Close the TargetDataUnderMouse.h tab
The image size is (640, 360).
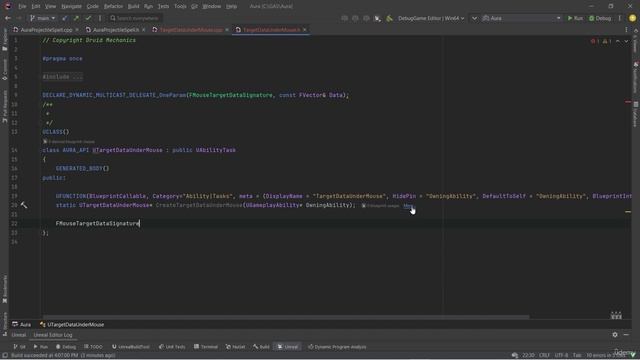click(305, 30)
